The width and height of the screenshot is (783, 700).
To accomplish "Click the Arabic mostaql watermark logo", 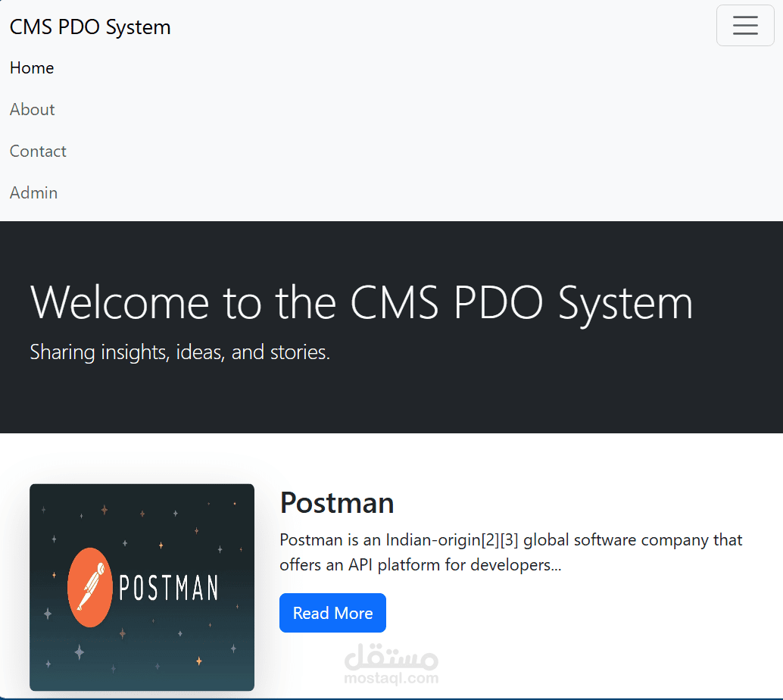I will tap(391, 656).
